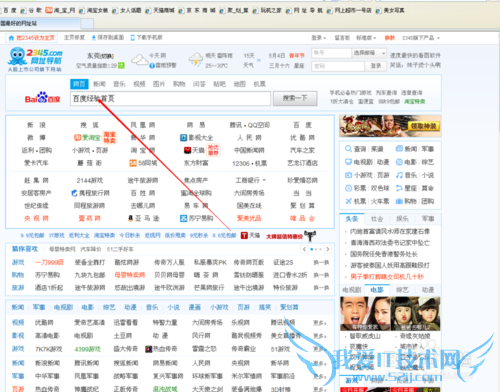Open the 优酷网 site link
The height and width of the screenshot is (392, 500).
302,138
